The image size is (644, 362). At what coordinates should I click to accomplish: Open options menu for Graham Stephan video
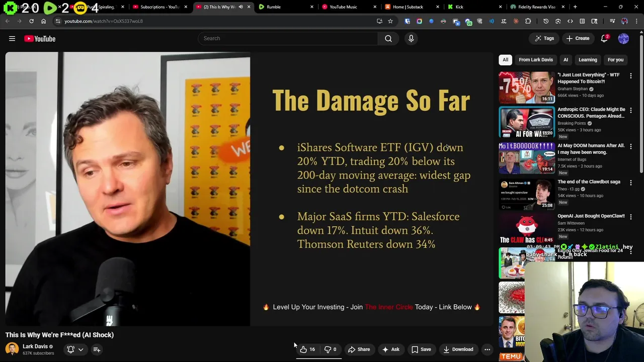click(631, 76)
